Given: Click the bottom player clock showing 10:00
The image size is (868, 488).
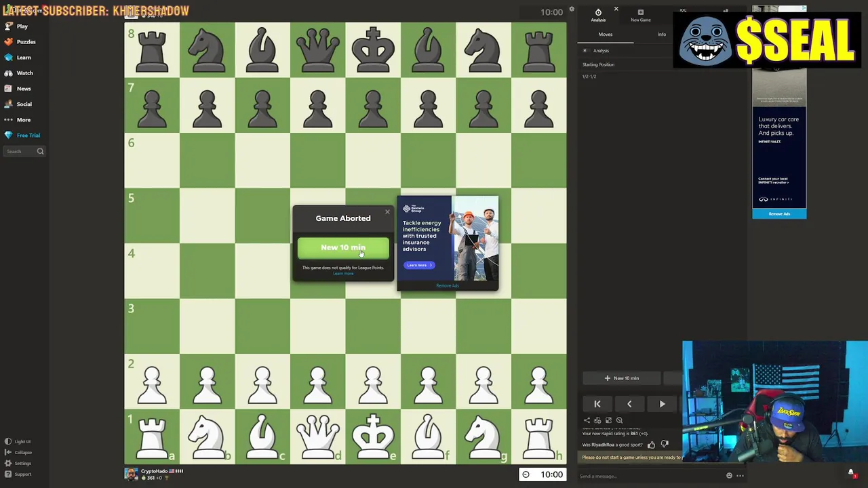Looking at the screenshot, I should tap(542, 474).
